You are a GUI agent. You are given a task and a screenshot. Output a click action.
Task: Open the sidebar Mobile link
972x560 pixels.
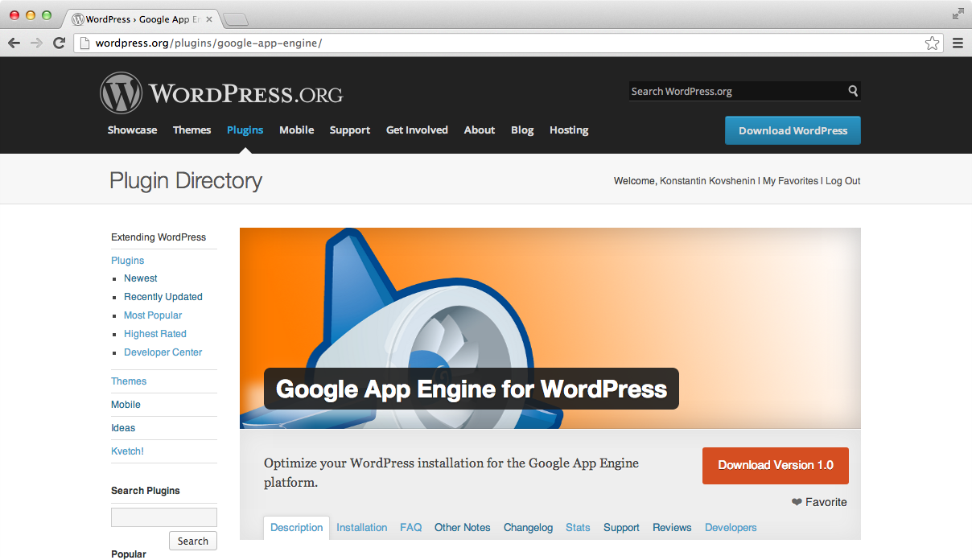point(126,405)
